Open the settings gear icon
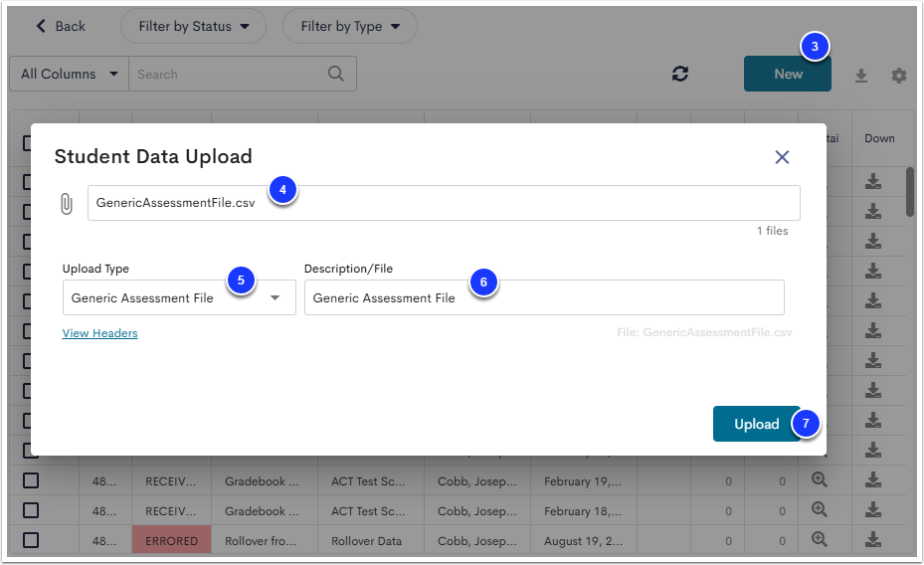Screen dimensions: 924x565 click(899, 76)
